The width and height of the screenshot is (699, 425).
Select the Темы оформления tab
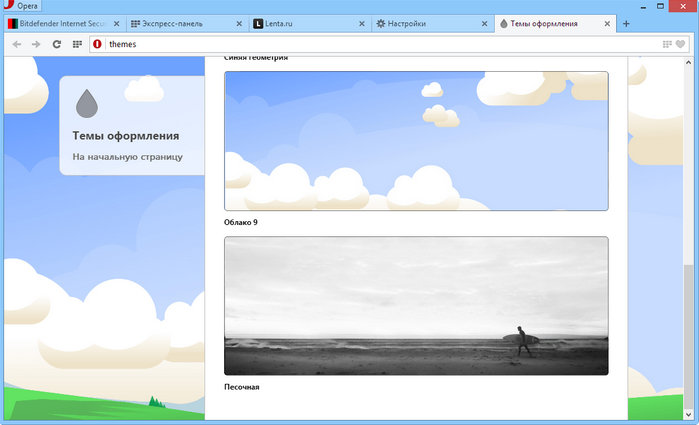point(555,24)
